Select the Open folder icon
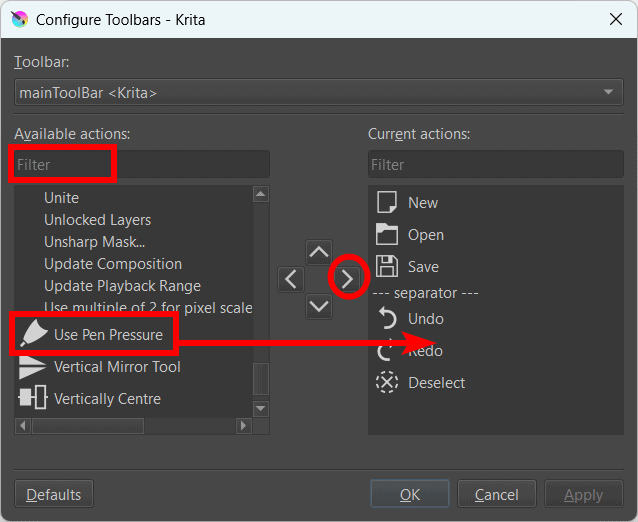The image size is (638, 522). coord(387,234)
